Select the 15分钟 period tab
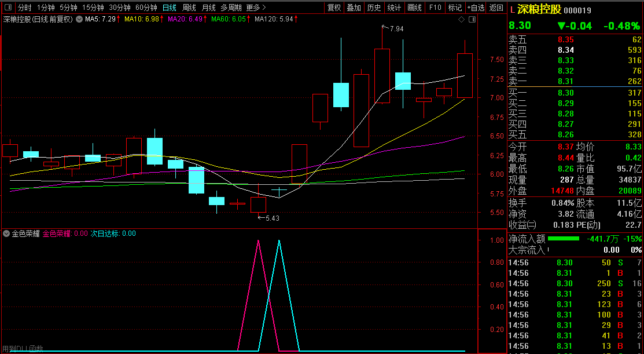This screenshot has height=354, width=644. (93, 8)
